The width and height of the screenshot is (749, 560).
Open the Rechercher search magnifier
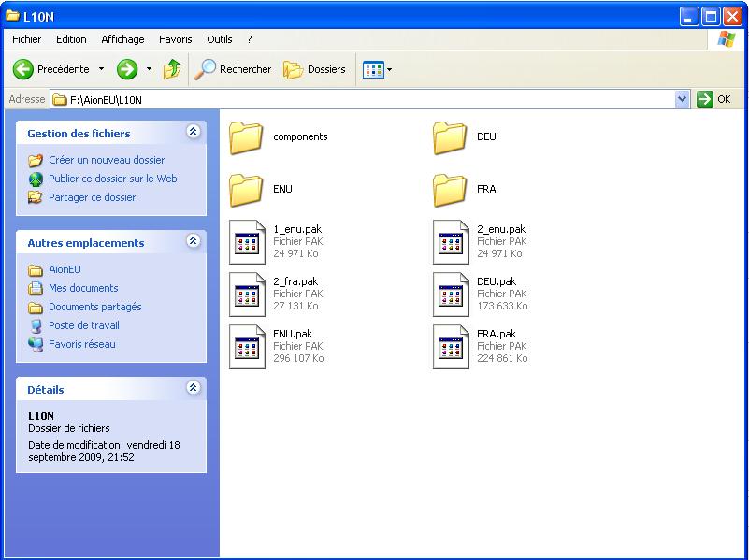(206, 70)
